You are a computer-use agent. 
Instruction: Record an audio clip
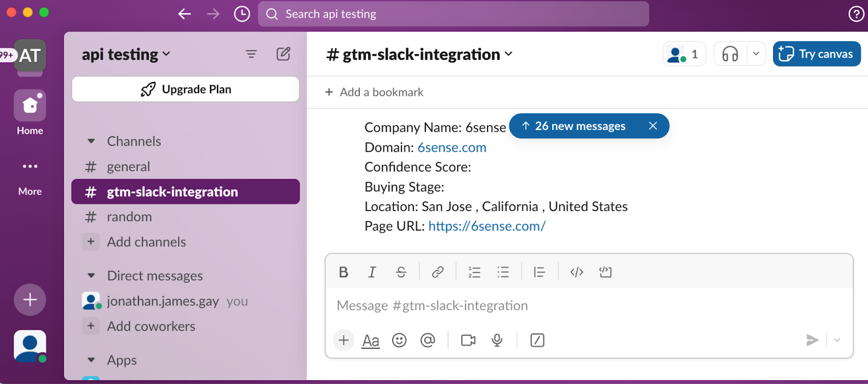coord(497,340)
